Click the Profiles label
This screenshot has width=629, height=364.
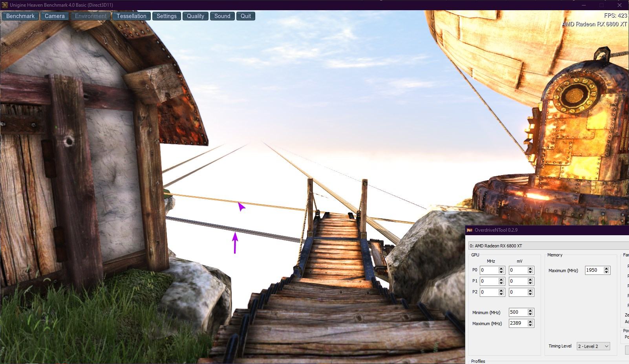pyautogui.click(x=478, y=361)
